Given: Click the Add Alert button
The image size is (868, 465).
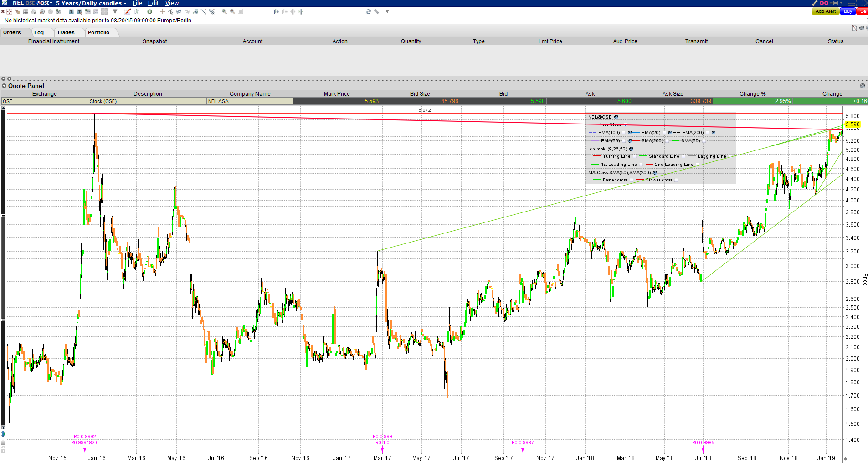Looking at the screenshot, I should pyautogui.click(x=825, y=11).
